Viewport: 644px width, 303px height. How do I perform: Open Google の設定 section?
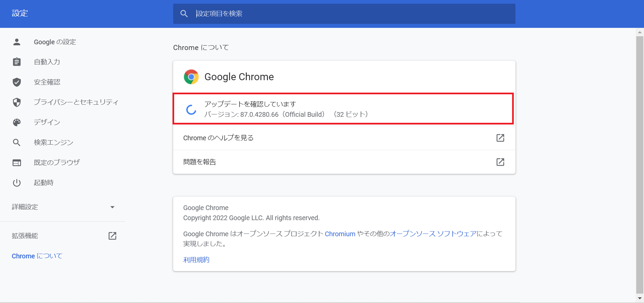click(x=55, y=42)
